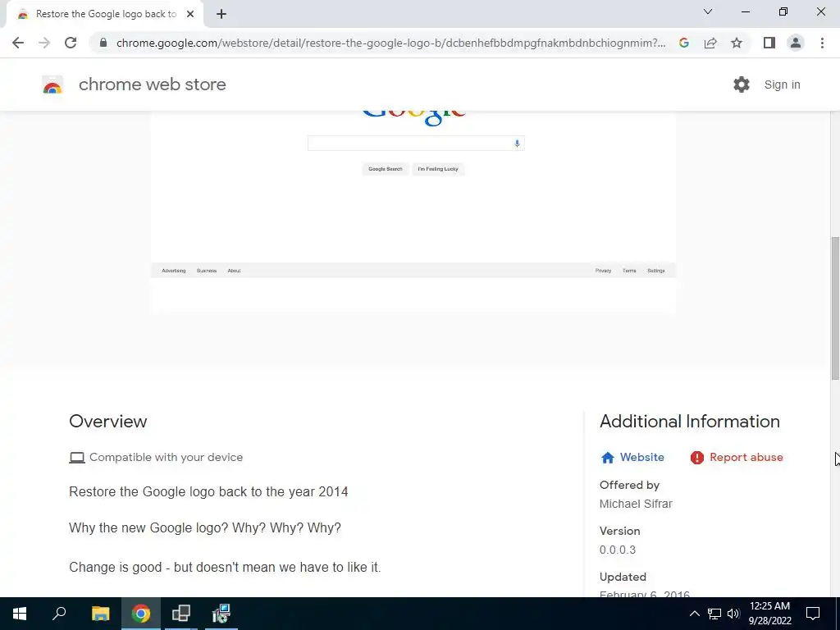
Task: Open the network status tray icon
Action: pyautogui.click(x=714, y=614)
